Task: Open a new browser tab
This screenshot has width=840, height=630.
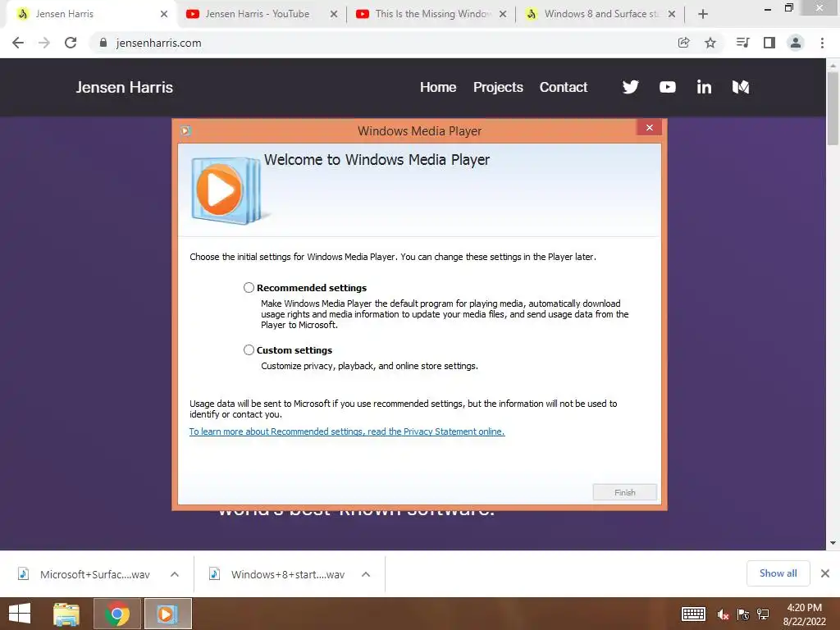Action: point(703,14)
